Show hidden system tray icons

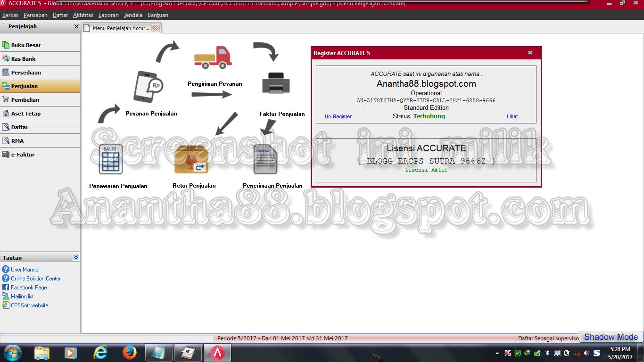497,353
